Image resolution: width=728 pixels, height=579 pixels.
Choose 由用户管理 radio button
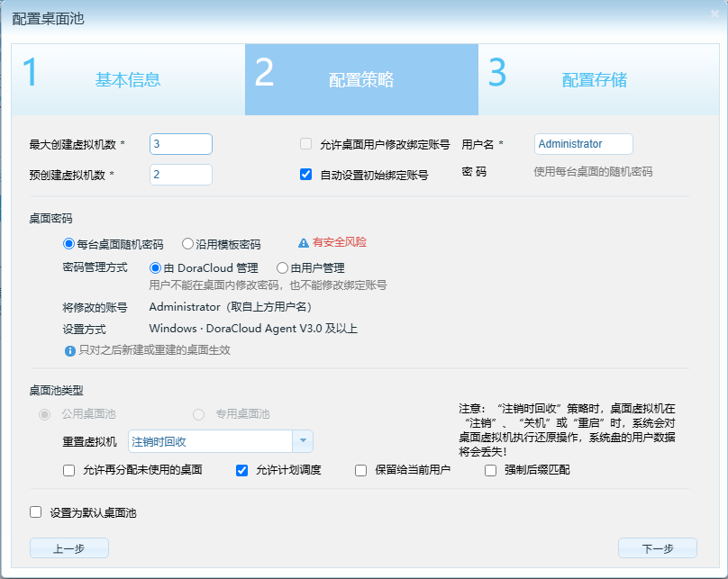tap(282, 267)
